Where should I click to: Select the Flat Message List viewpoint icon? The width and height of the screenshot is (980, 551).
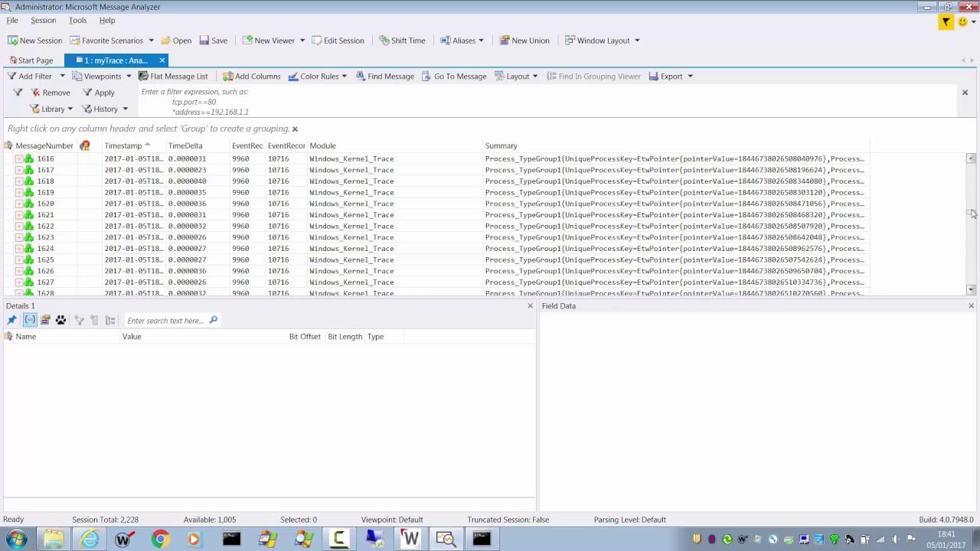click(143, 76)
